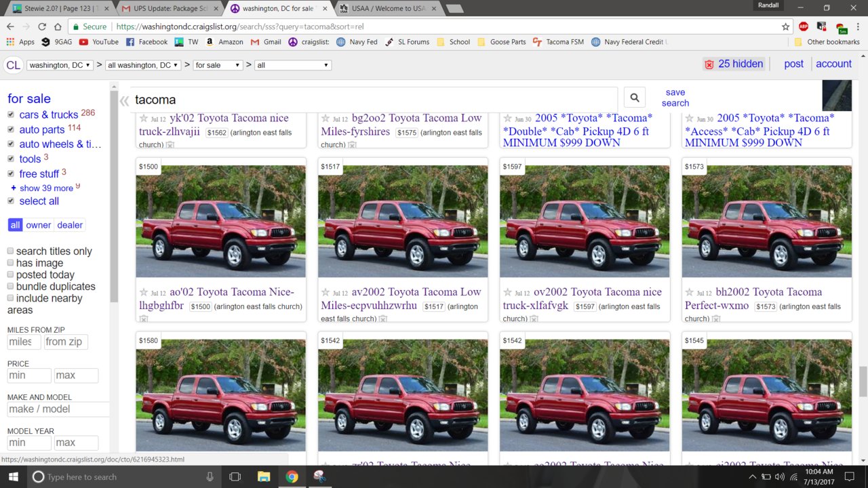Uncheck the free stuff category
868x488 pixels.
click(11, 174)
